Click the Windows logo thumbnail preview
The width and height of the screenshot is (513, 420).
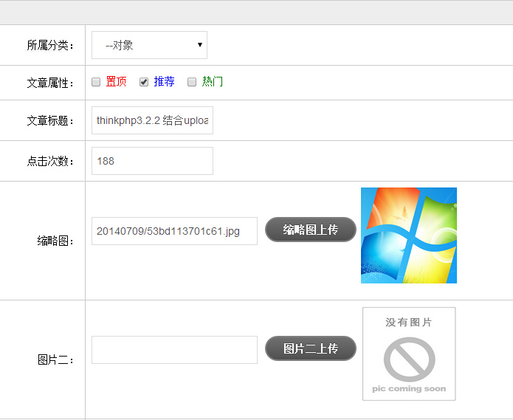click(x=408, y=235)
